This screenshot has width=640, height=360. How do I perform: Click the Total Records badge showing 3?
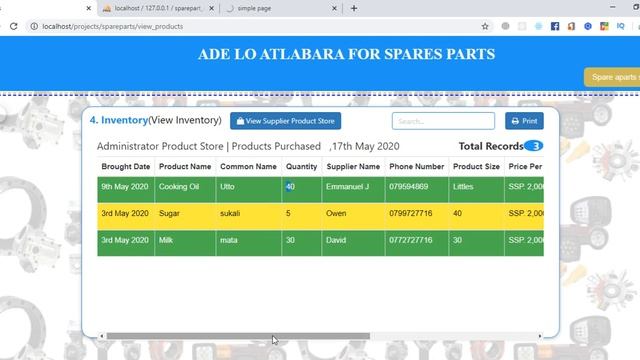[x=533, y=146]
